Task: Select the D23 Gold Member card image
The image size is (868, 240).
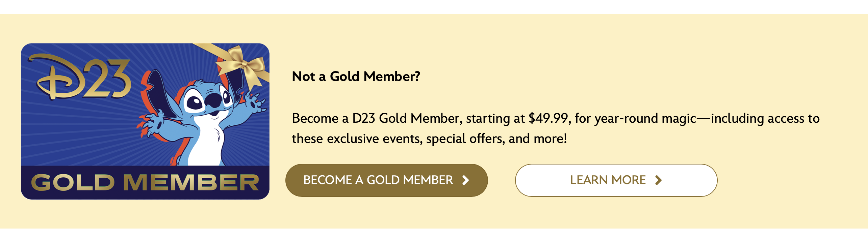Action: coord(145,121)
